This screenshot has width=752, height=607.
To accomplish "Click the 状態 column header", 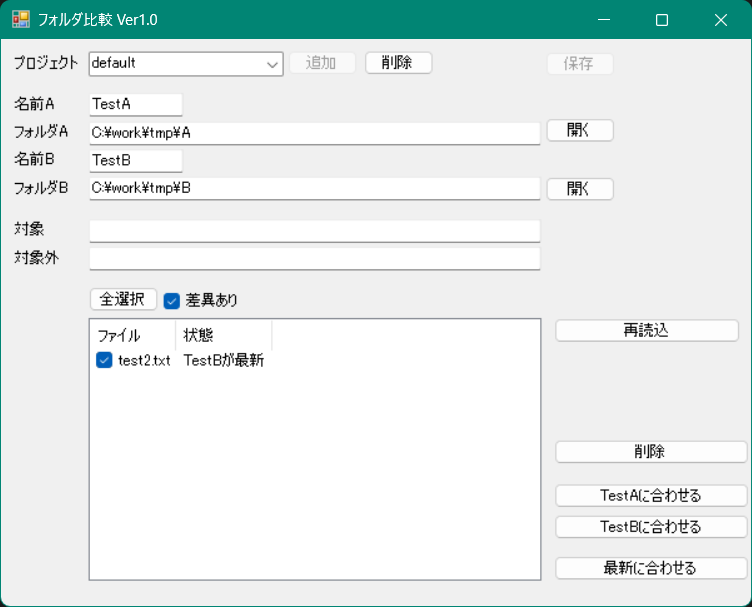I will tap(223, 335).
